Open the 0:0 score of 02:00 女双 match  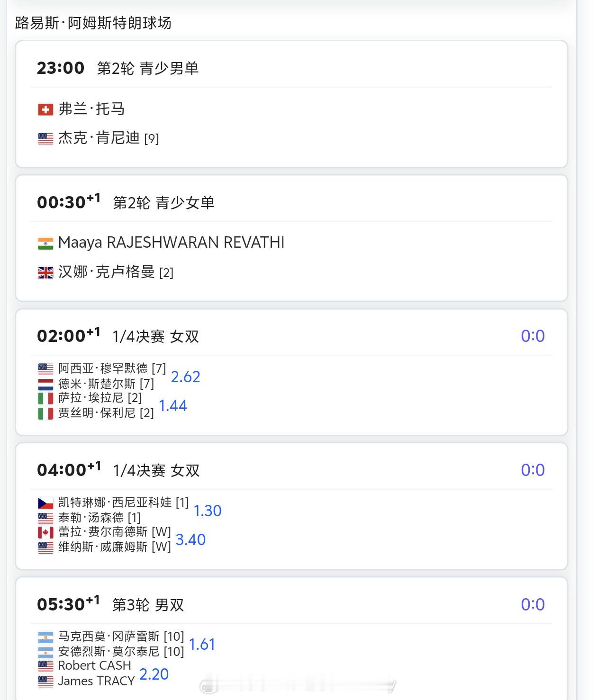pos(533,336)
